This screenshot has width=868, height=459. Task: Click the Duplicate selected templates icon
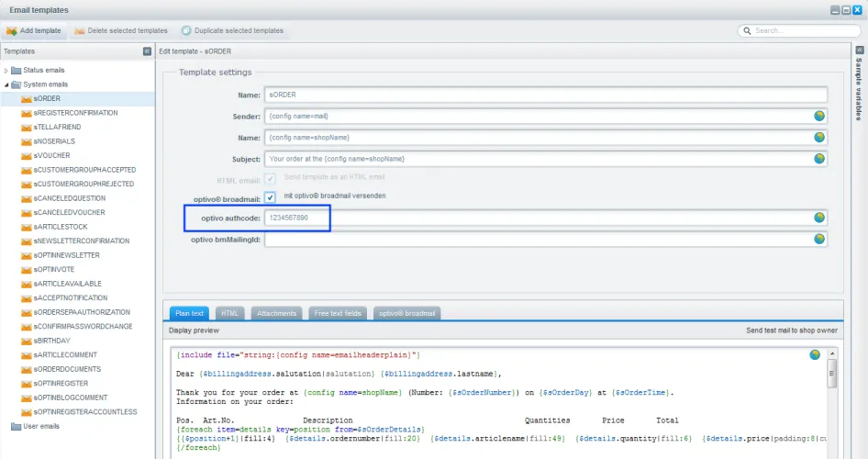point(186,30)
